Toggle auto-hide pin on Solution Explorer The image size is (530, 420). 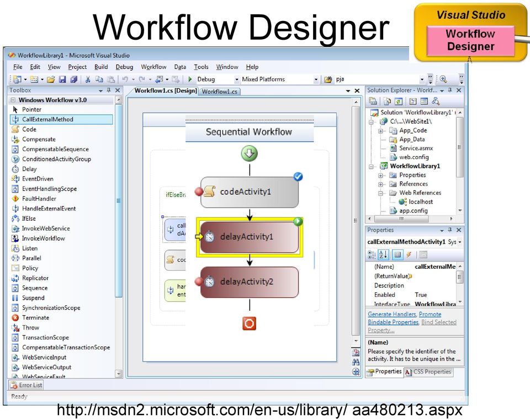click(x=451, y=90)
